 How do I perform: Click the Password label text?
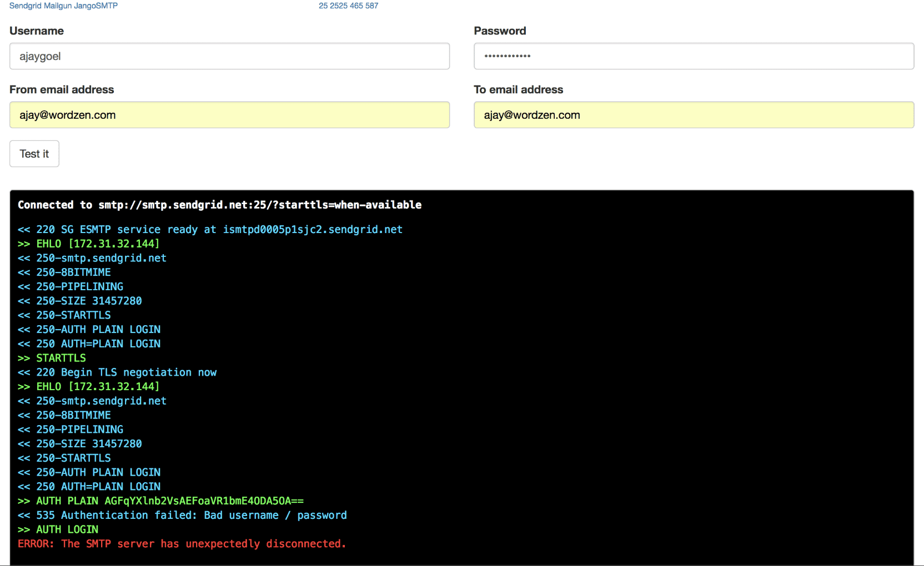pos(500,31)
